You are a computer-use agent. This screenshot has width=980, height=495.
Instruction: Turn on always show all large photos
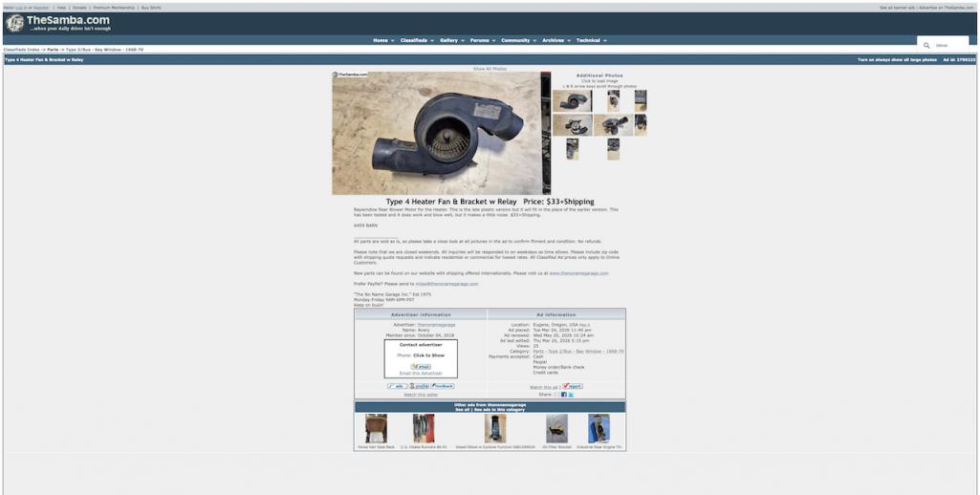[897, 59]
